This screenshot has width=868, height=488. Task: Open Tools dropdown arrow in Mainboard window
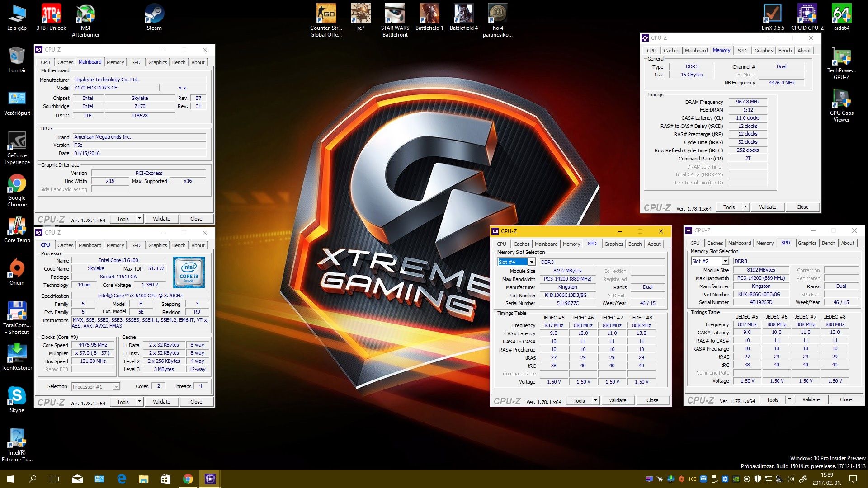pos(139,219)
